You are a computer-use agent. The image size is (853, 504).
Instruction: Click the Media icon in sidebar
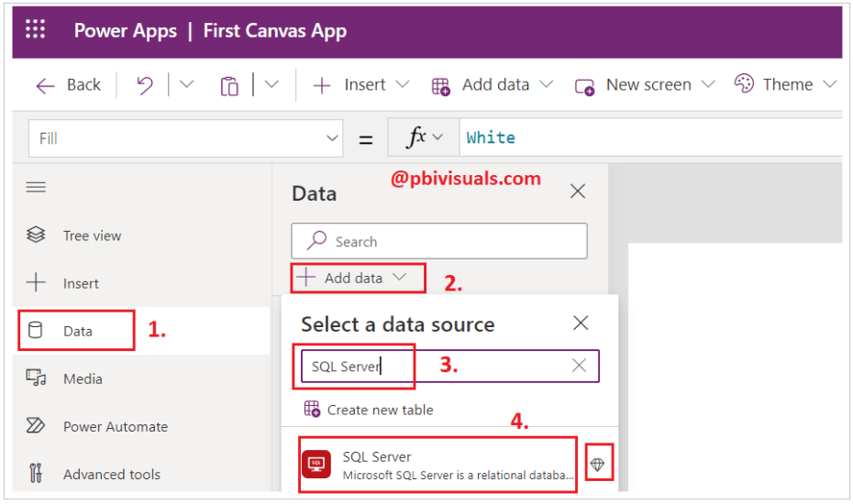(x=36, y=378)
